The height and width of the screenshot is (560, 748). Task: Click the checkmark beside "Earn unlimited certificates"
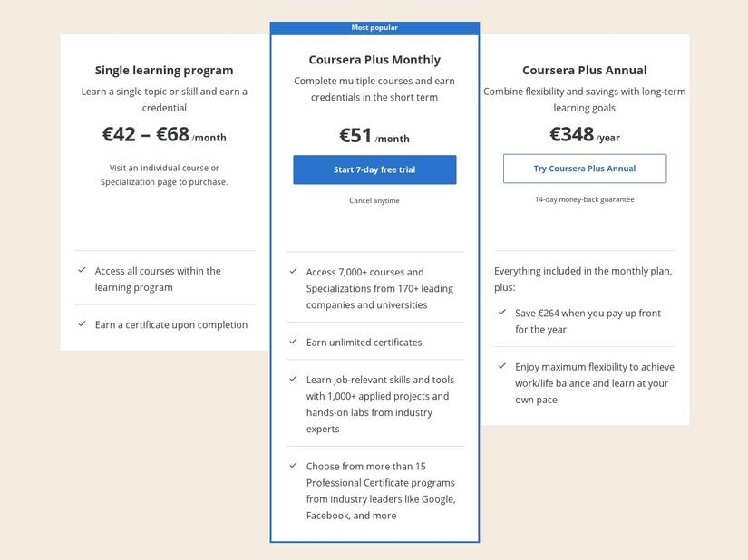(292, 342)
